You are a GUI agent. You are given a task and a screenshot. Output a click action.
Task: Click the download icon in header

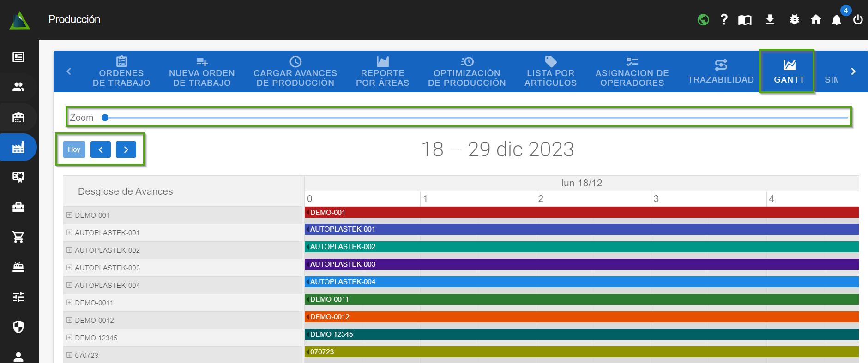770,19
